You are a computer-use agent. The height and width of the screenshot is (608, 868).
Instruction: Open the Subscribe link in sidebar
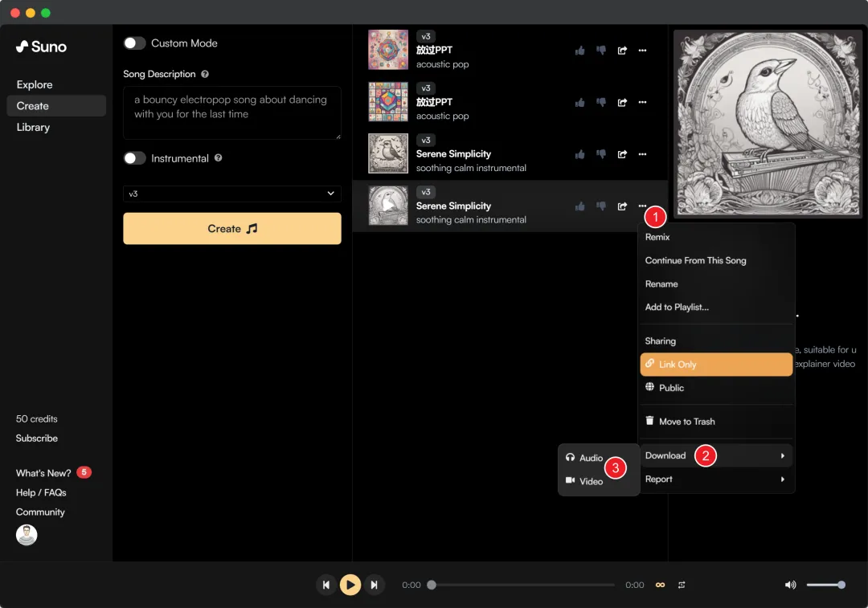point(37,439)
